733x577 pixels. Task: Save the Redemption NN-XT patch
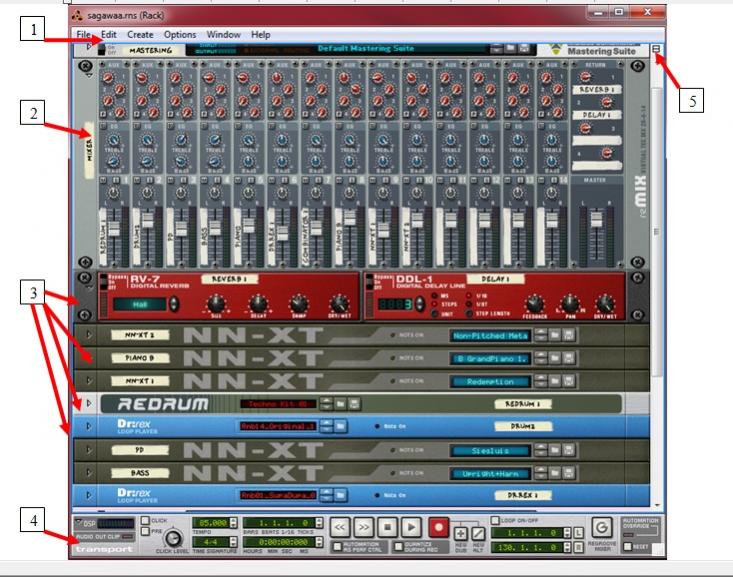(x=568, y=381)
